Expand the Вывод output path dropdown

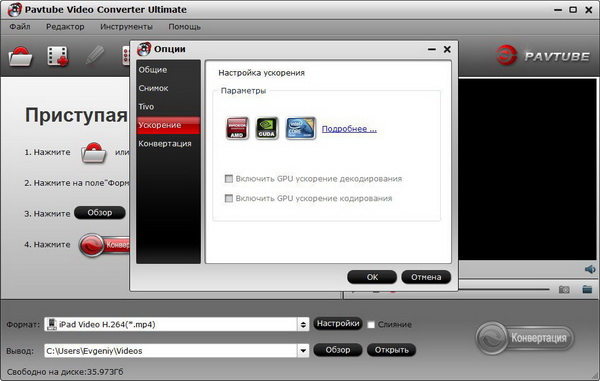(x=303, y=350)
